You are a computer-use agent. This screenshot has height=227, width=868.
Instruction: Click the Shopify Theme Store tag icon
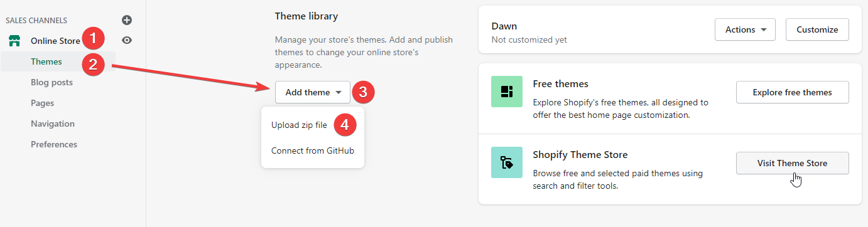[x=507, y=162]
